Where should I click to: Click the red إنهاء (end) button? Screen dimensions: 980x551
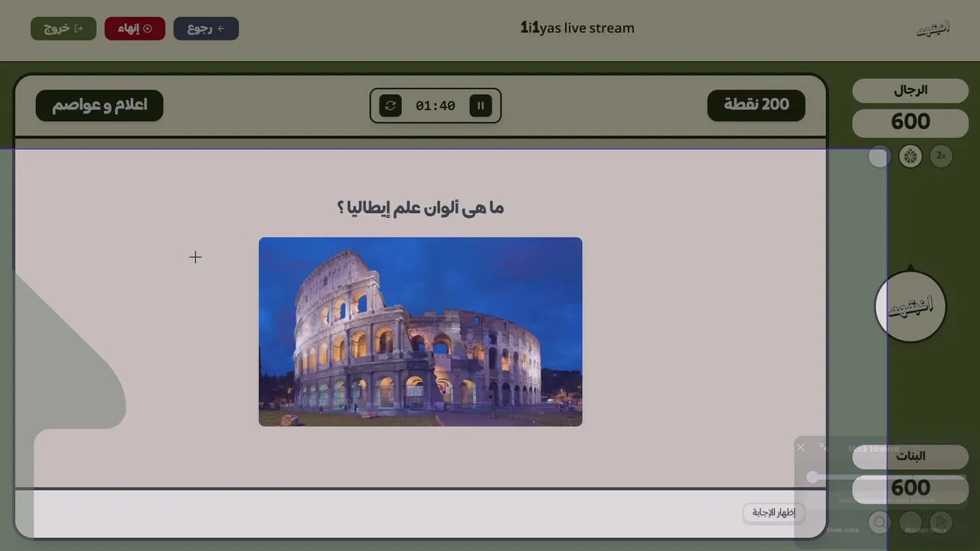[x=135, y=28]
